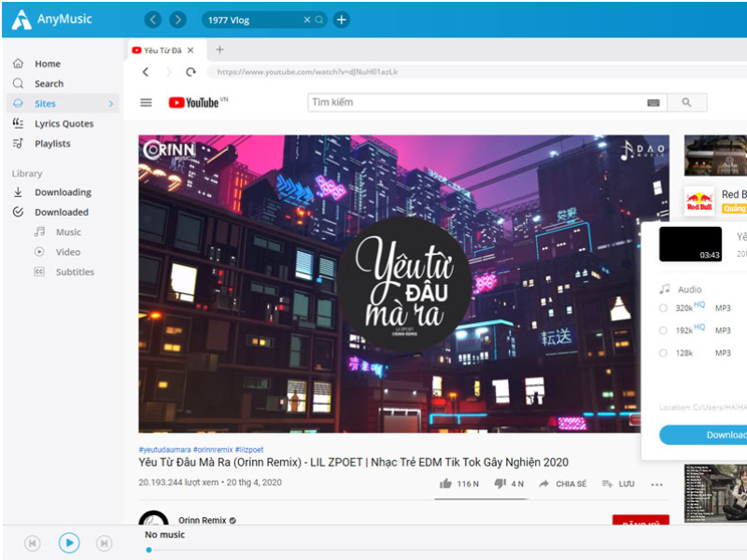Share the video via CHIA SẺ

pyautogui.click(x=563, y=483)
